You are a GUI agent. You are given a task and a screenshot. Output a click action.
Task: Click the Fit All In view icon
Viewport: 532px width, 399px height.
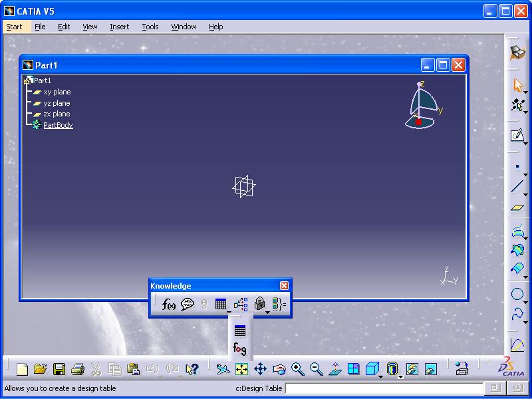241,369
